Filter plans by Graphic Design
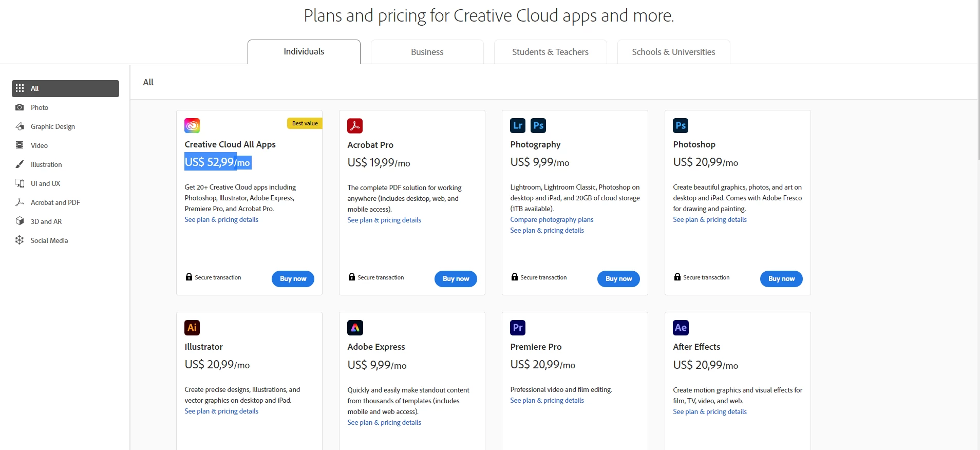 click(52, 126)
